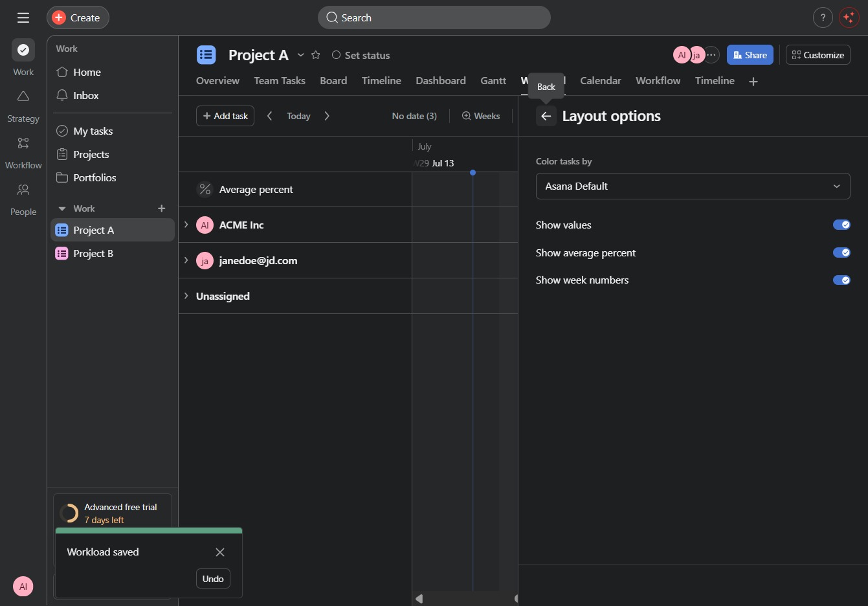Click the Share button
The width and height of the screenshot is (868, 606).
tap(750, 55)
